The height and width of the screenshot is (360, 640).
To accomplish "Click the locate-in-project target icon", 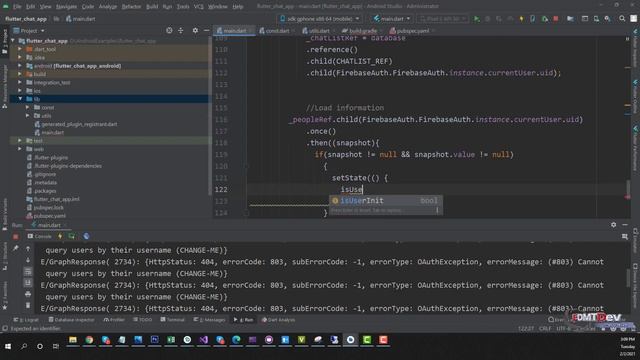I will coord(169,31).
